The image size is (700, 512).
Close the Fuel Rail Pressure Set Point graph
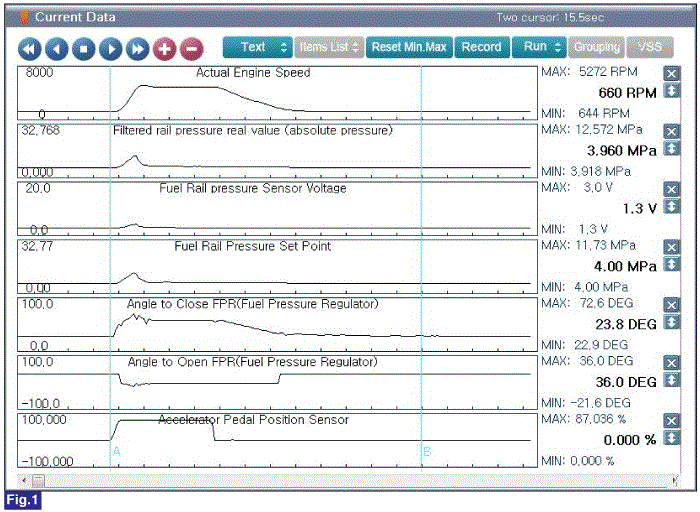(671, 247)
